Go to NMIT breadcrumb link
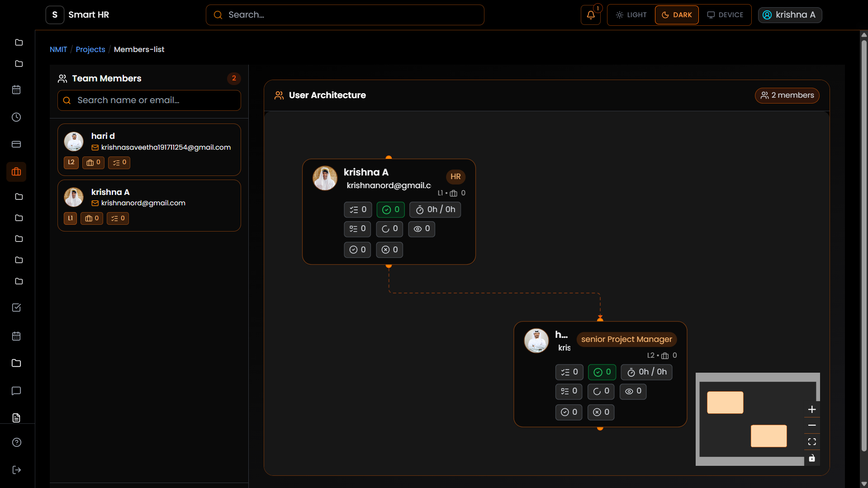 pyautogui.click(x=58, y=49)
